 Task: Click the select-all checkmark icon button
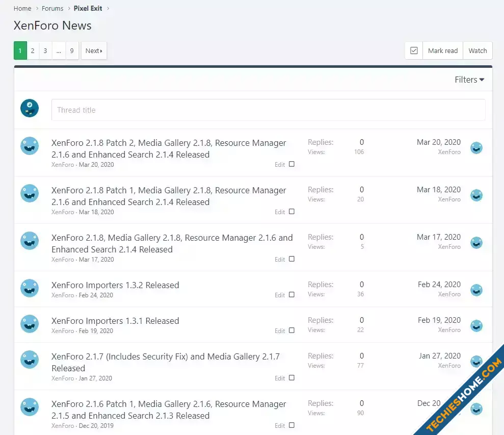(414, 50)
